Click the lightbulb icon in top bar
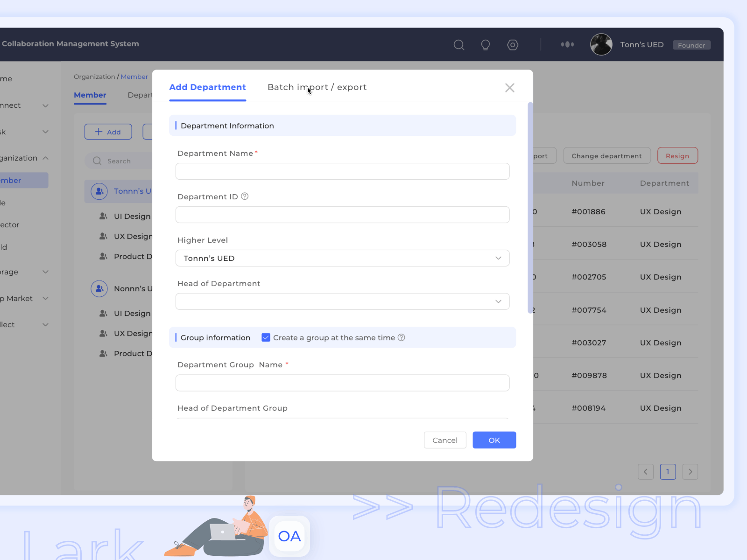This screenshot has width=747, height=560. 486,45
